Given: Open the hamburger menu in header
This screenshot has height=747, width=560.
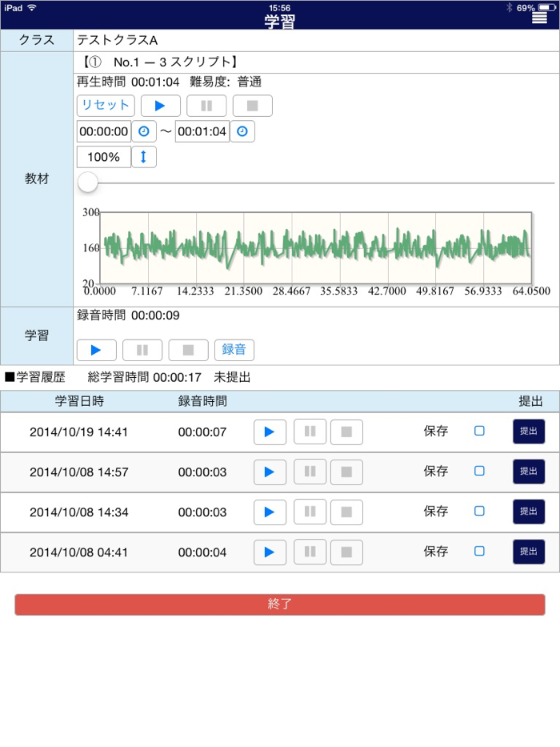Looking at the screenshot, I should [539, 18].
